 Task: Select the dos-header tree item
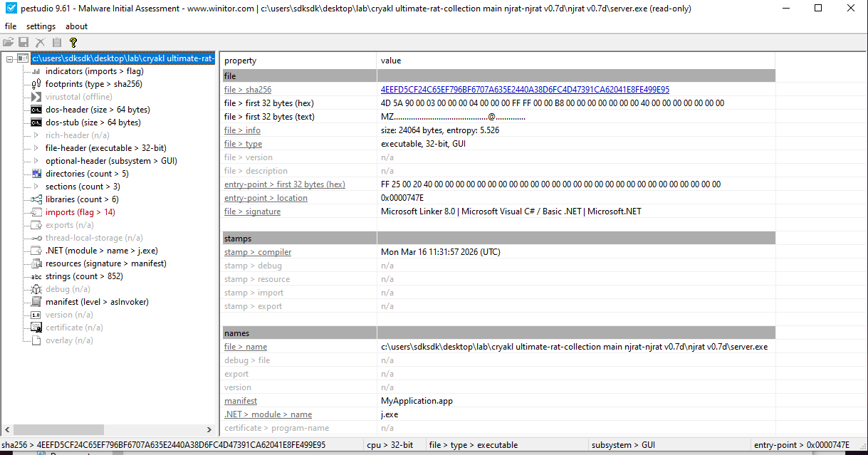pyautogui.click(x=98, y=110)
